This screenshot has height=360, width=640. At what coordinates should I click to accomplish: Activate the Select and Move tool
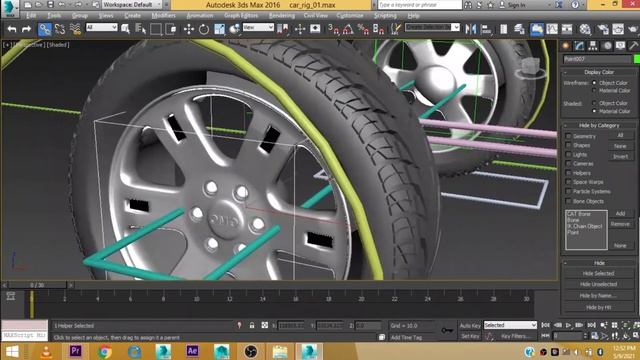click(x=189, y=29)
